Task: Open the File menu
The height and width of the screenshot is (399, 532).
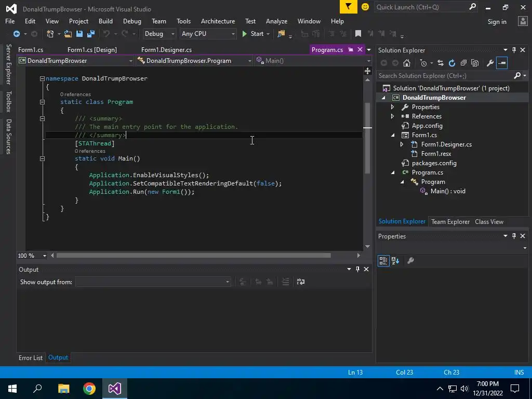Action: 10,21
